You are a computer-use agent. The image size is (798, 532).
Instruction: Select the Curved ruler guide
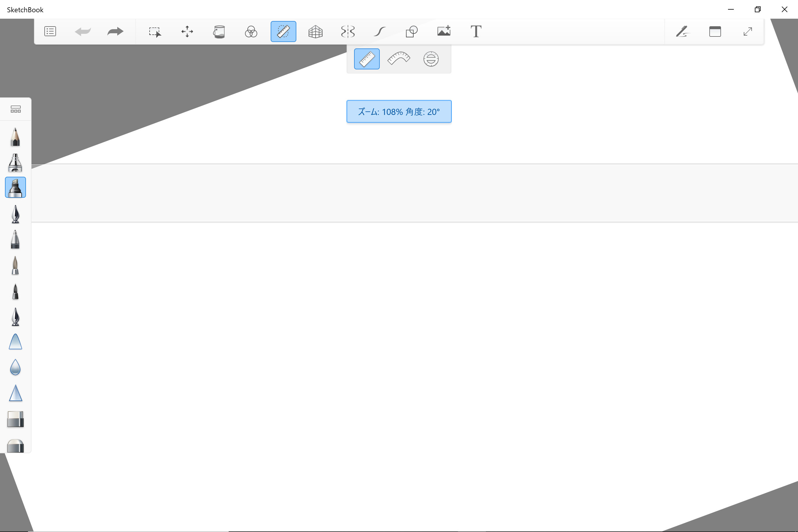(x=399, y=59)
